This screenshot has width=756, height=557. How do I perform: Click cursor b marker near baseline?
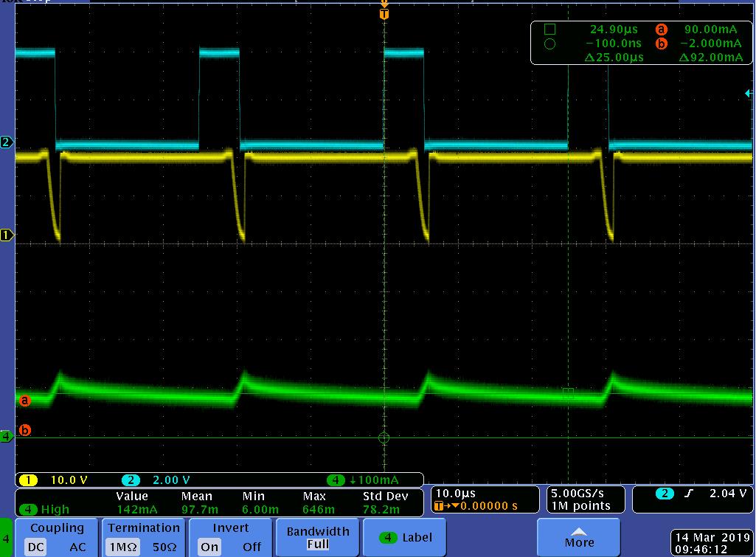[x=24, y=429]
